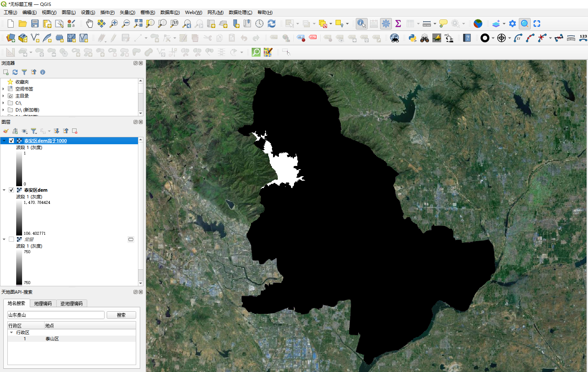Open the 插件(P) menu
Image resolution: width=588 pixels, height=372 pixels.
point(107,12)
